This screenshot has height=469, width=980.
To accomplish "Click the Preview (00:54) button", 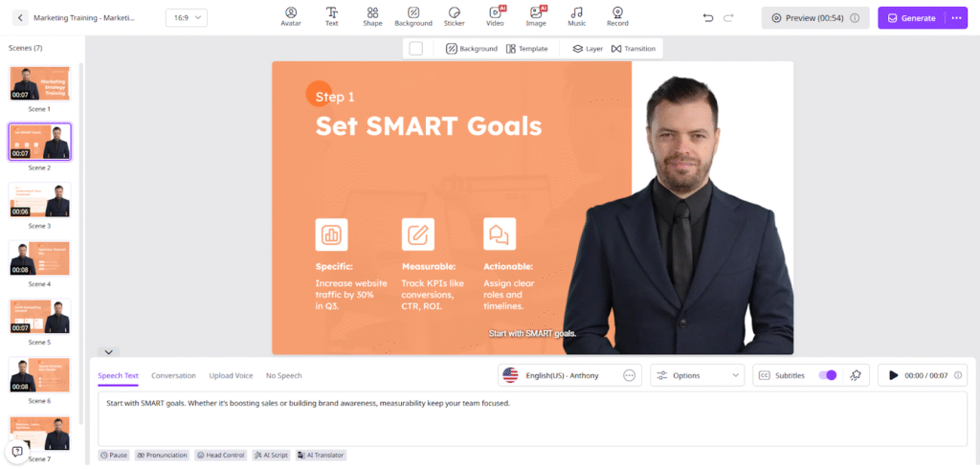I will [815, 18].
